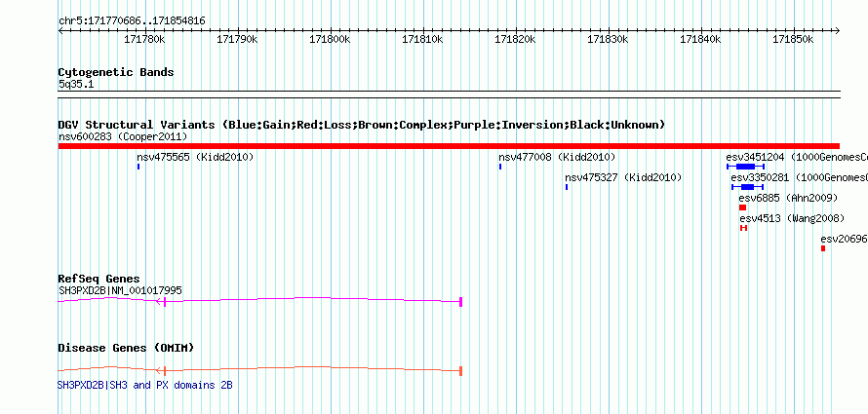This screenshot has height=414, width=868.
Task: Click the esv4513 red loss glyph
Action: click(744, 228)
